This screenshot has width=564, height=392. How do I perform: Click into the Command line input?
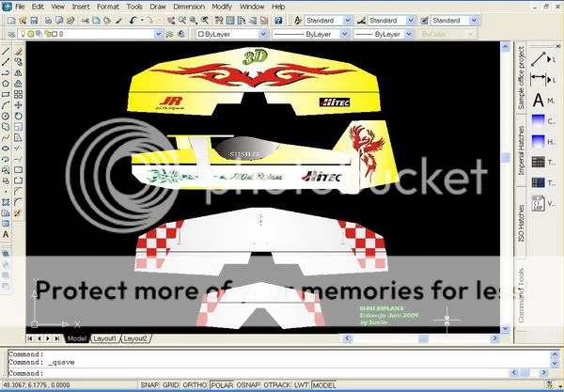click(258, 373)
